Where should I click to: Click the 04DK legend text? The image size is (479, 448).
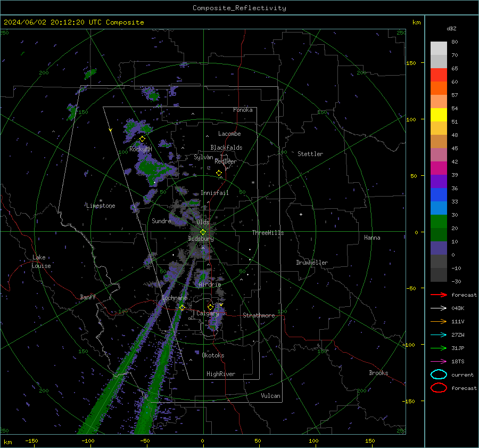point(458,308)
